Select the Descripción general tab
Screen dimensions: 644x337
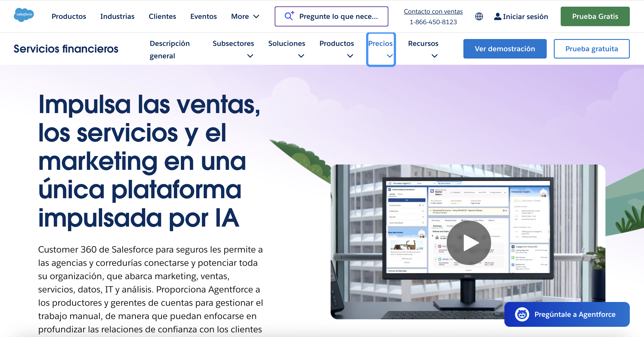click(x=170, y=49)
